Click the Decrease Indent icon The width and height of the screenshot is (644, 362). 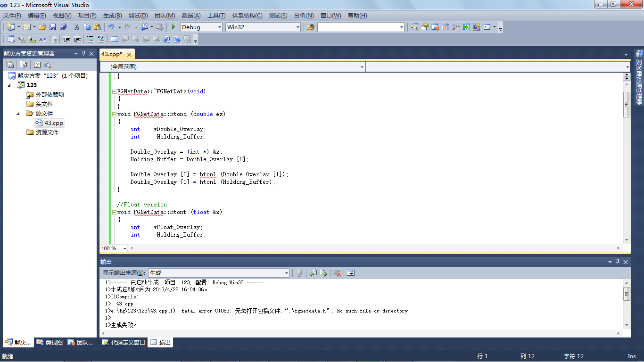(x=67, y=39)
